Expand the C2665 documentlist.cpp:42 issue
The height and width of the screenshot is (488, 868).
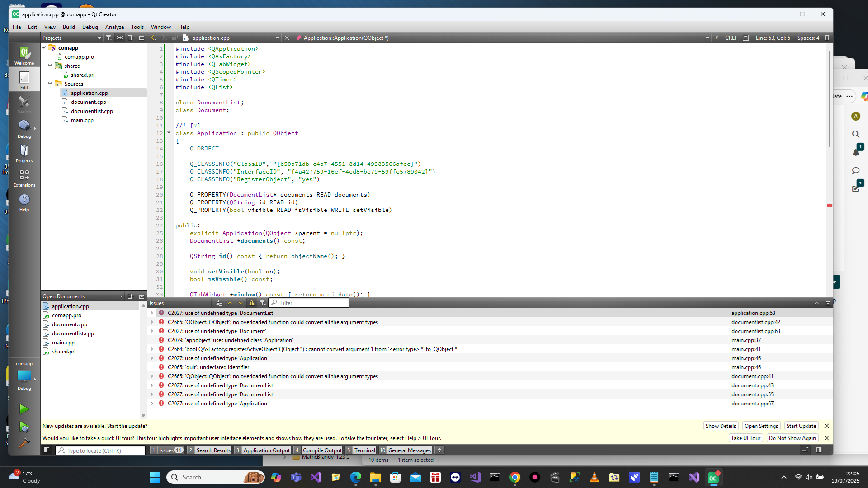[x=152, y=322]
